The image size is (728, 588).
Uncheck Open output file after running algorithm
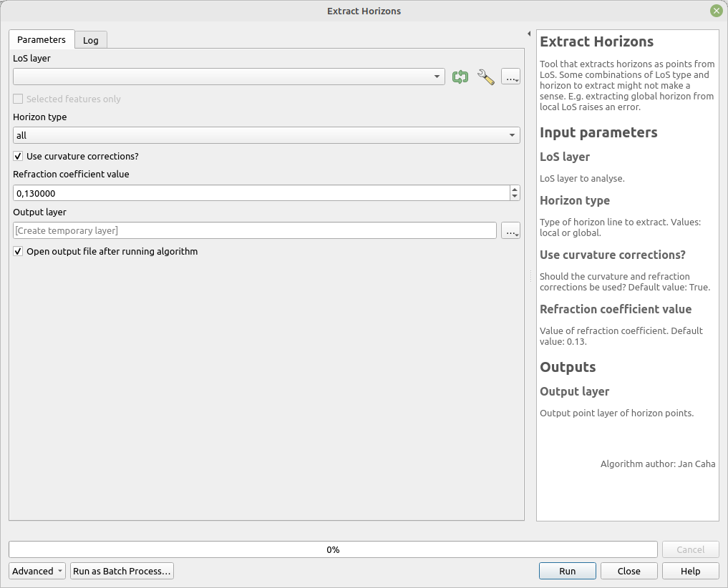pyautogui.click(x=19, y=252)
